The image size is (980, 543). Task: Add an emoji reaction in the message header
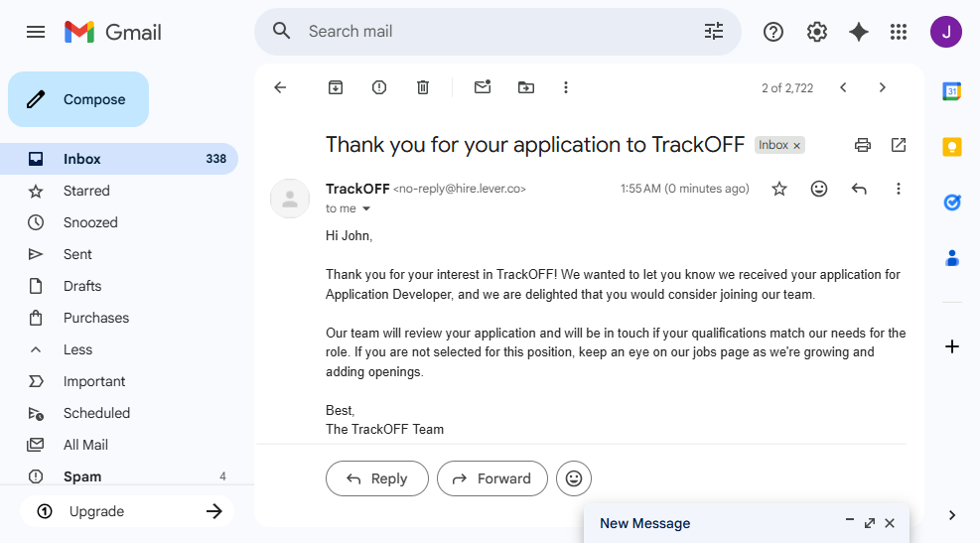[819, 189]
